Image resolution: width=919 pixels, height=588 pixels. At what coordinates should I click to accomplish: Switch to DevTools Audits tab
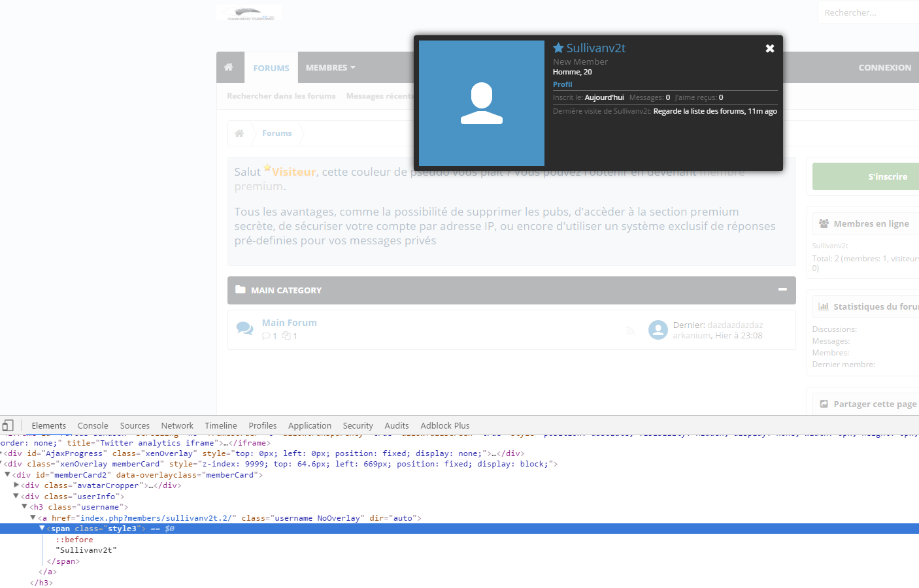click(397, 425)
